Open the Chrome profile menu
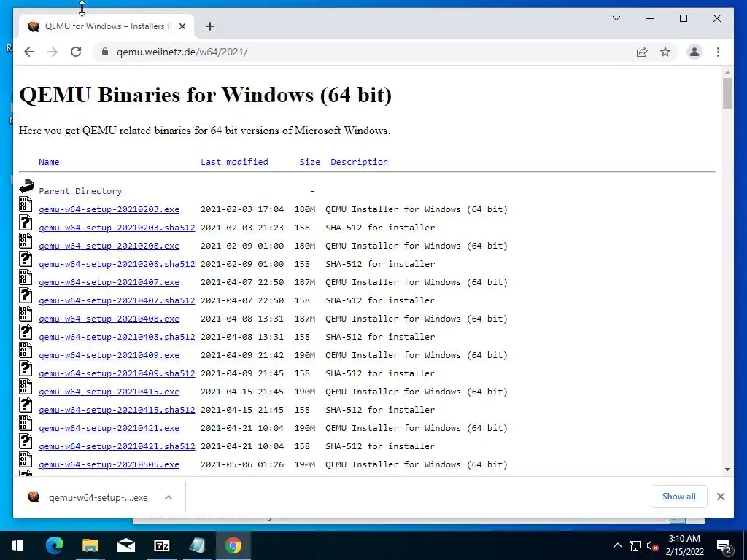The height and width of the screenshot is (560, 747). point(694,52)
